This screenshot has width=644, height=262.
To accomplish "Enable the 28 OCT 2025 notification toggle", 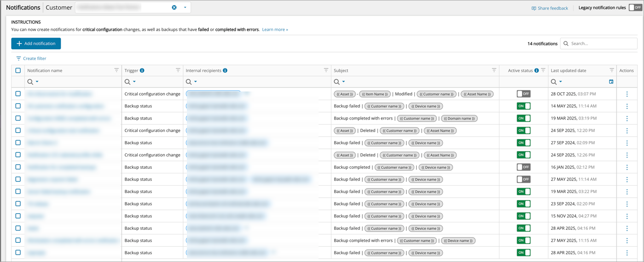I will click(x=523, y=94).
